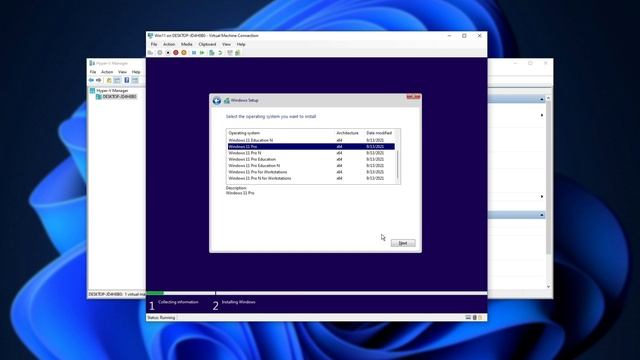The image size is (640, 360).
Task: Click the lock icon in the VM status bar
Action: (480, 318)
